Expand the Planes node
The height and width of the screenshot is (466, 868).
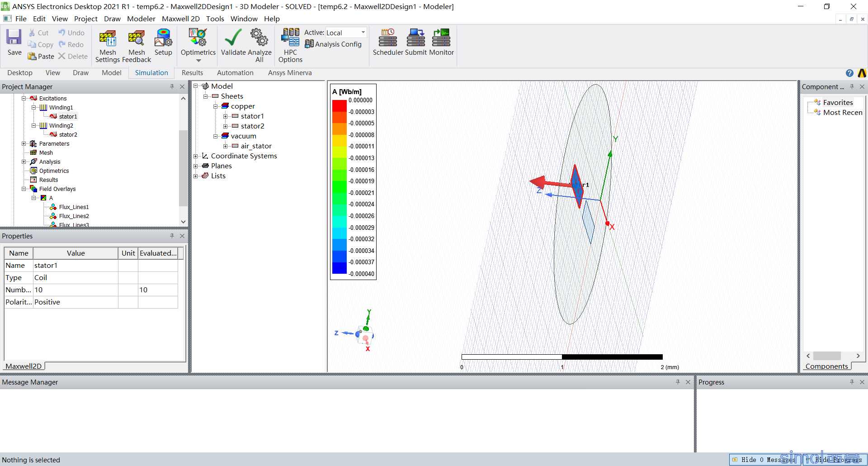point(196,166)
